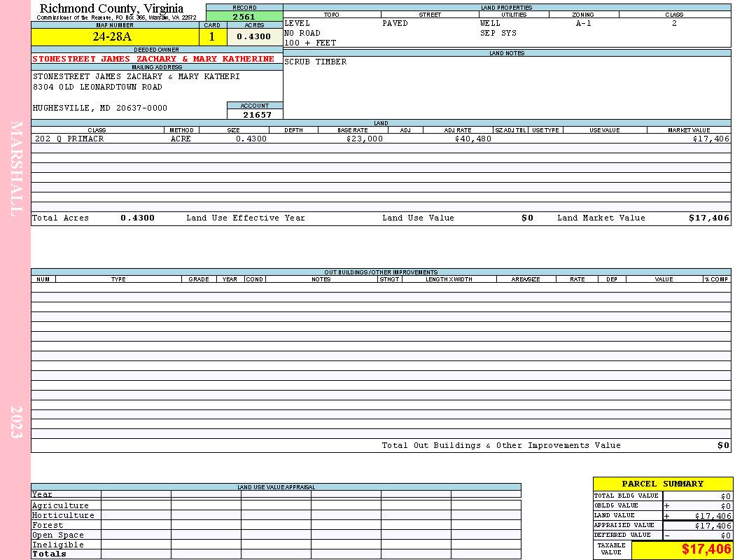Click Land Use Value $0 amount
Viewport: 735px width, 560px height.
pos(527,218)
